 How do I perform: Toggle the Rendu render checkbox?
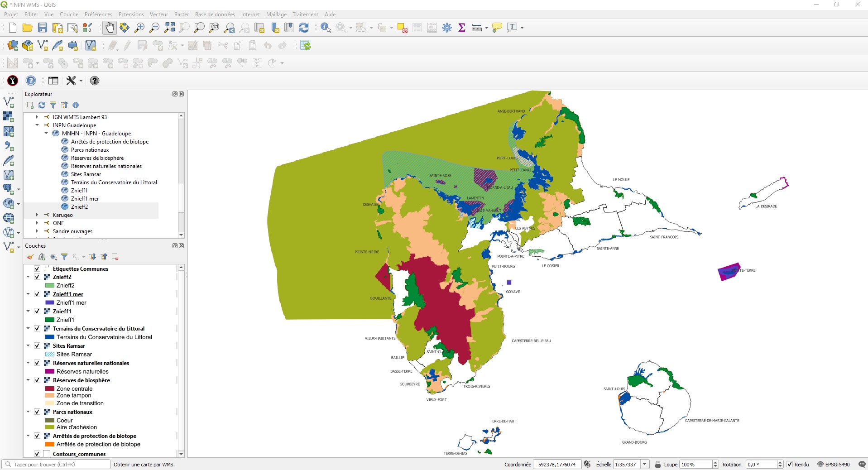coord(790,465)
